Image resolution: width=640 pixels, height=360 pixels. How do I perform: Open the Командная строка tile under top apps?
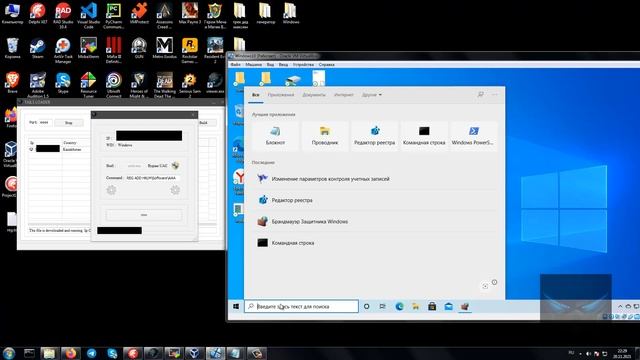point(424,136)
